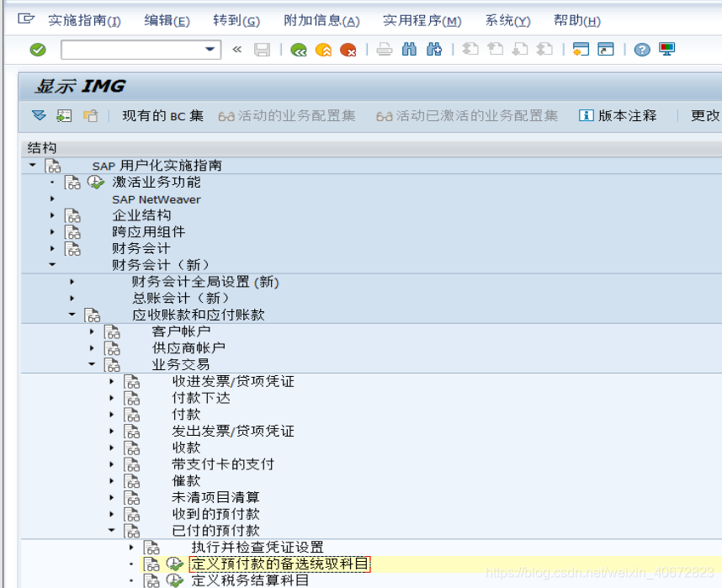Image resolution: width=722 pixels, height=588 pixels.
Task: Click the execute icon for 定义税务结算科目
Action: pos(174,580)
